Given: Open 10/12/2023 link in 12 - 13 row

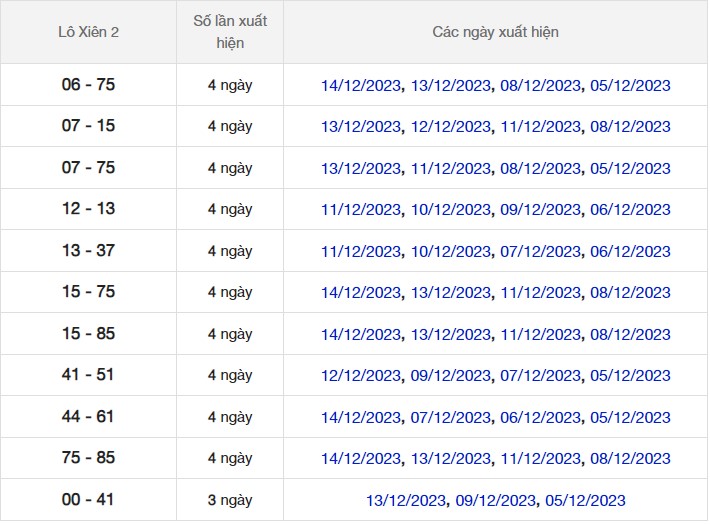Looking at the screenshot, I should pyautogui.click(x=451, y=210).
